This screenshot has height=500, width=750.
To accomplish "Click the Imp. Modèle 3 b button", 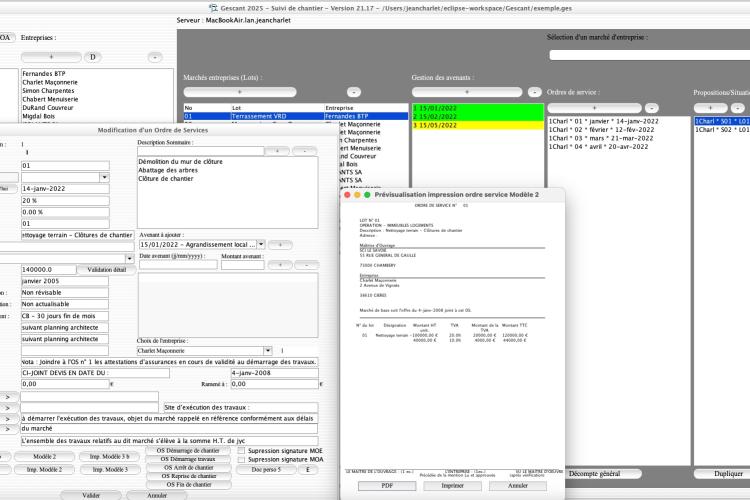I will coord(110,457).
